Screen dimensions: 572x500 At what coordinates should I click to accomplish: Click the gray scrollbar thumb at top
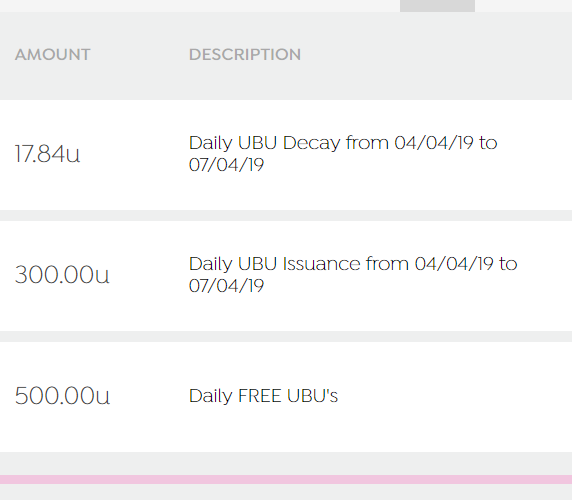coord(437,6)
